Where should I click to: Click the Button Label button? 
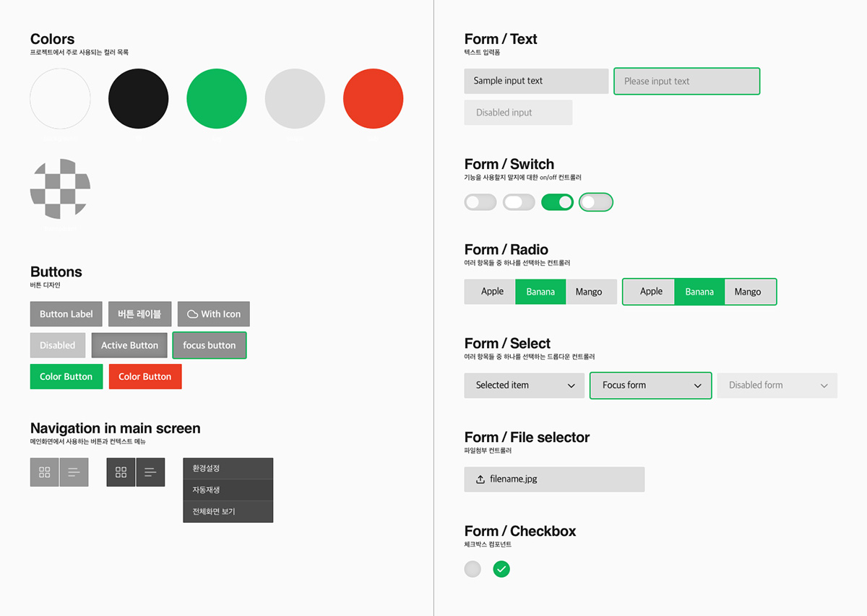[x=66, y=314]
